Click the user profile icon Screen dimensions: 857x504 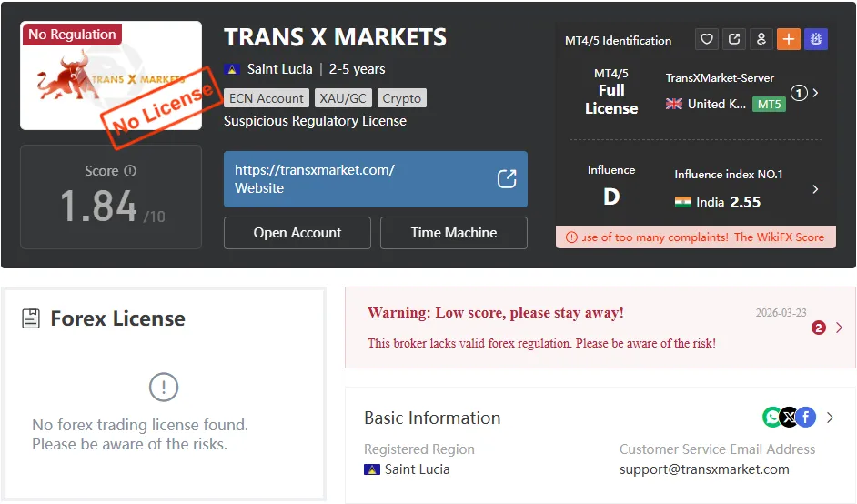[x=761, y=39]
